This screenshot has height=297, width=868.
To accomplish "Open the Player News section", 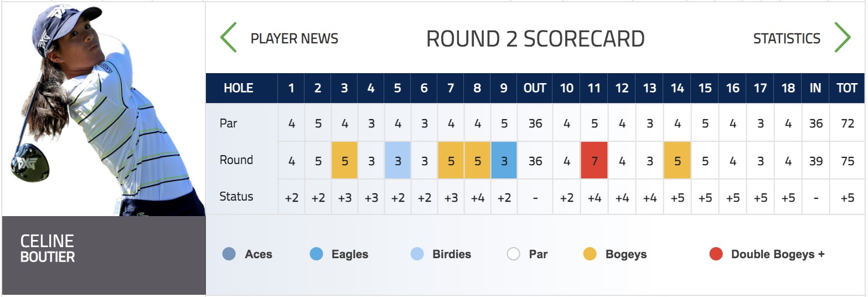I will 294,39.
